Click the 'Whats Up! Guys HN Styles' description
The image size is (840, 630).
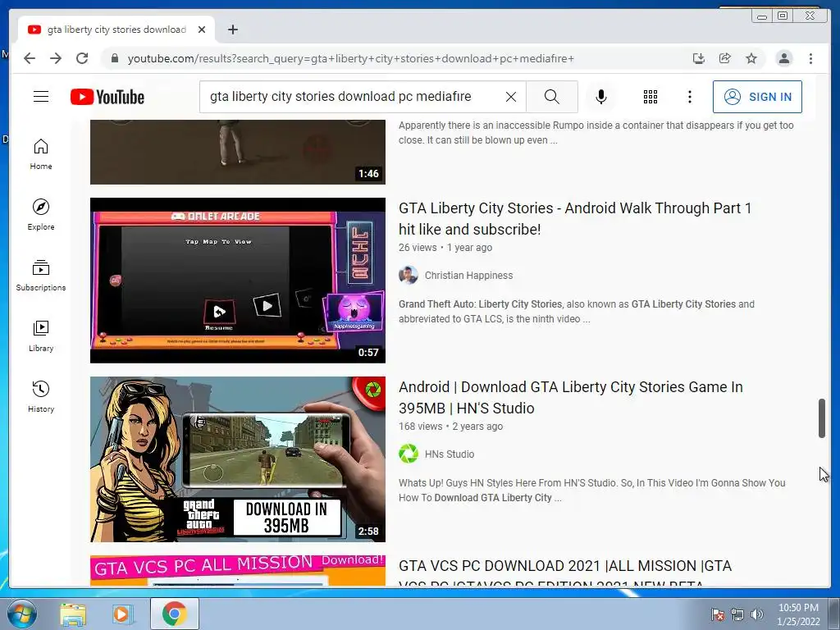(x=592, y=491)
